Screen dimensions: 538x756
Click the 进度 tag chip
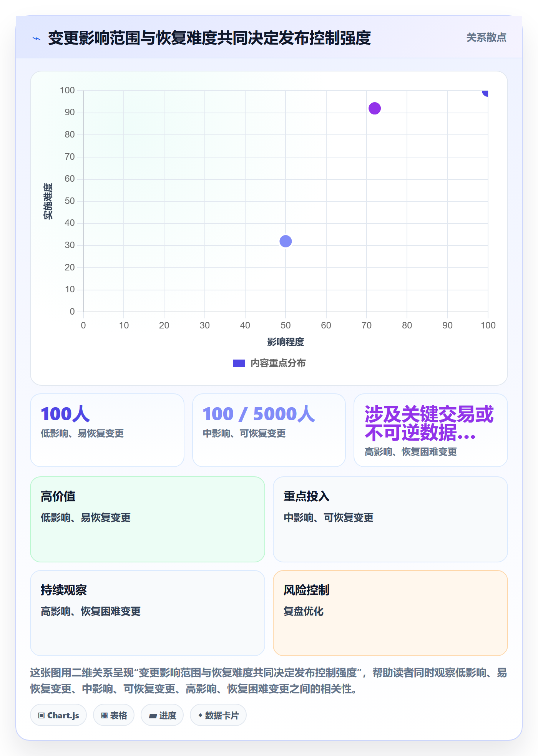click(x=162, y=715)
